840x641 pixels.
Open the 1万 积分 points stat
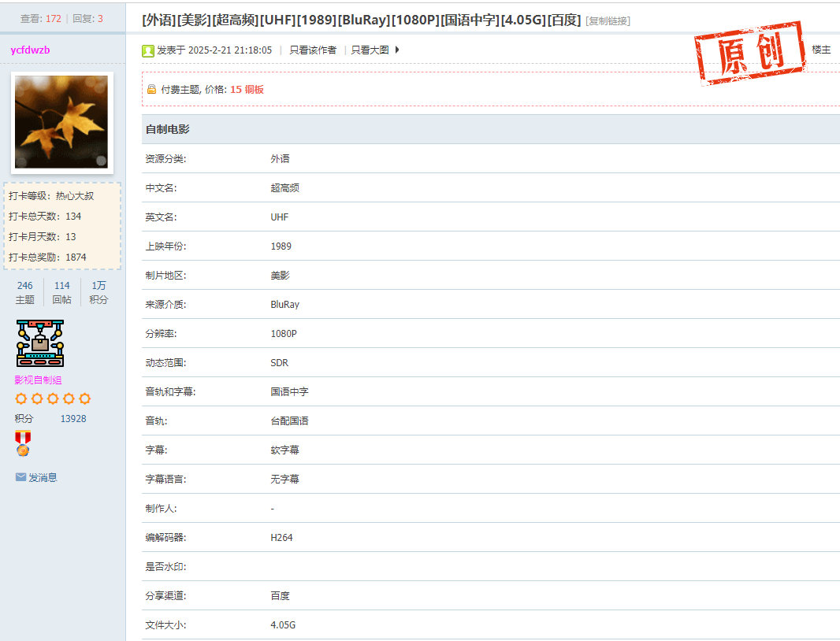pos(98,292)
